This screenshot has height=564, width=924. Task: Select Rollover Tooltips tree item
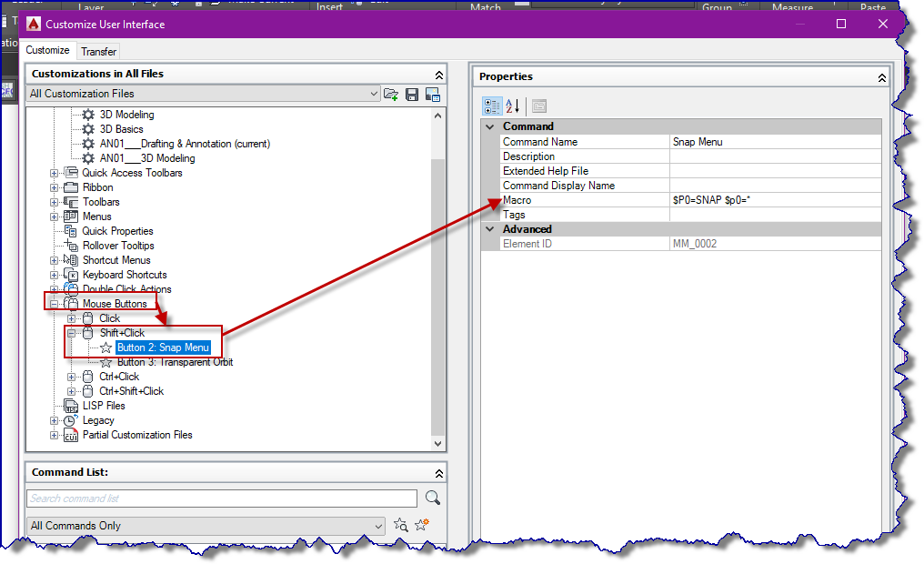[x=118, y=246]
